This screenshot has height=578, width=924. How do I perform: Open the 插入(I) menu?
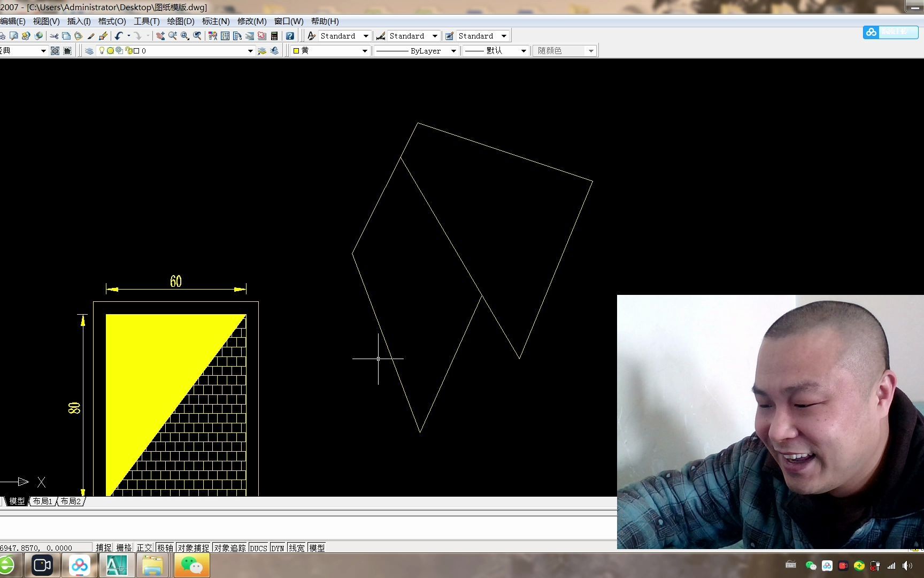point(79,21)
